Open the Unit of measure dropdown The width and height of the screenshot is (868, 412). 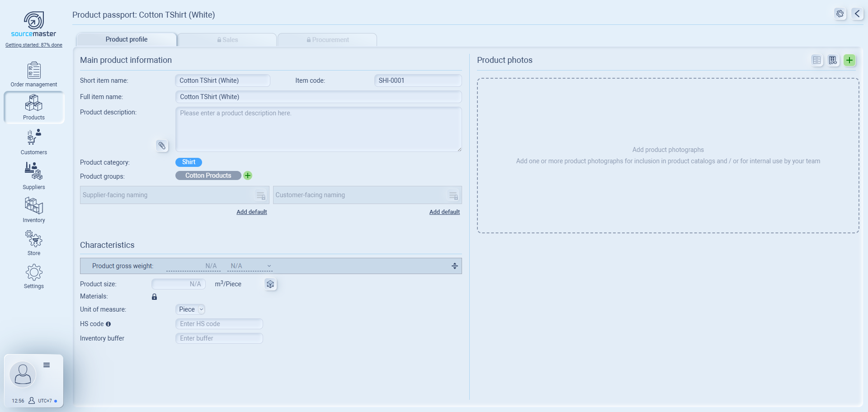(190, 309)
